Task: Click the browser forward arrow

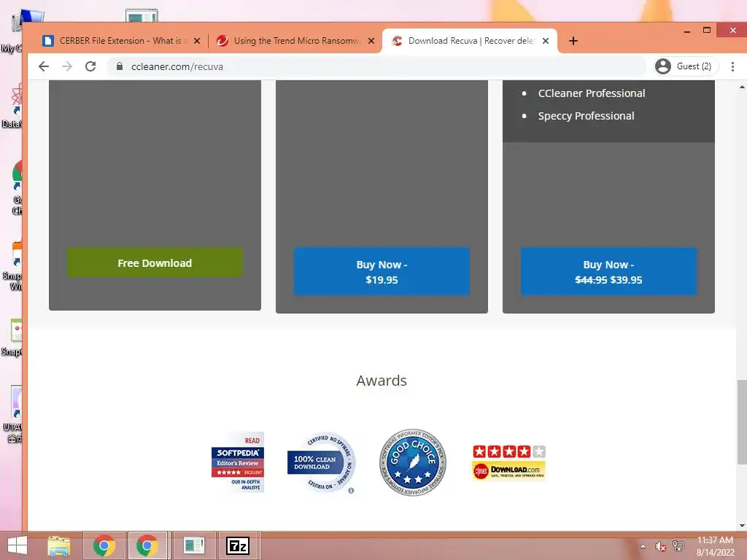Action: tap(67, 66)
